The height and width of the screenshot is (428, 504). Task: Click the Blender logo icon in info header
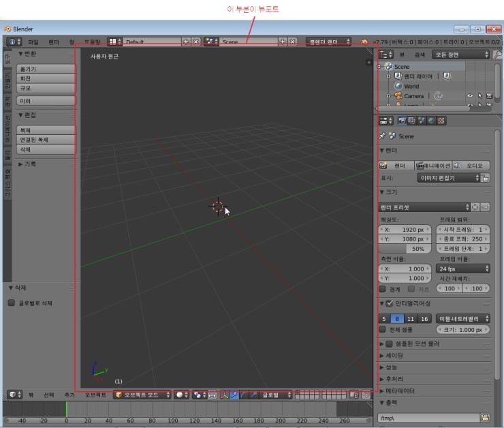tap(364, 42)
